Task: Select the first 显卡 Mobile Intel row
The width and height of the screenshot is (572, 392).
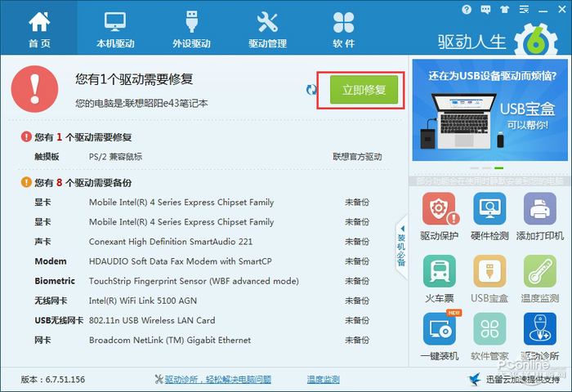Action: coord(202,203)
